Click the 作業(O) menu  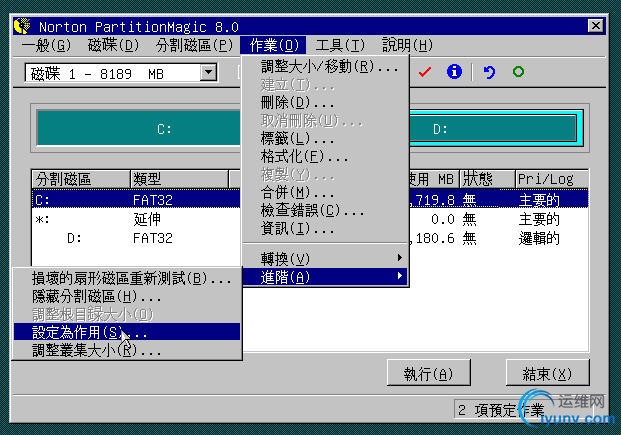pos(273,45)
